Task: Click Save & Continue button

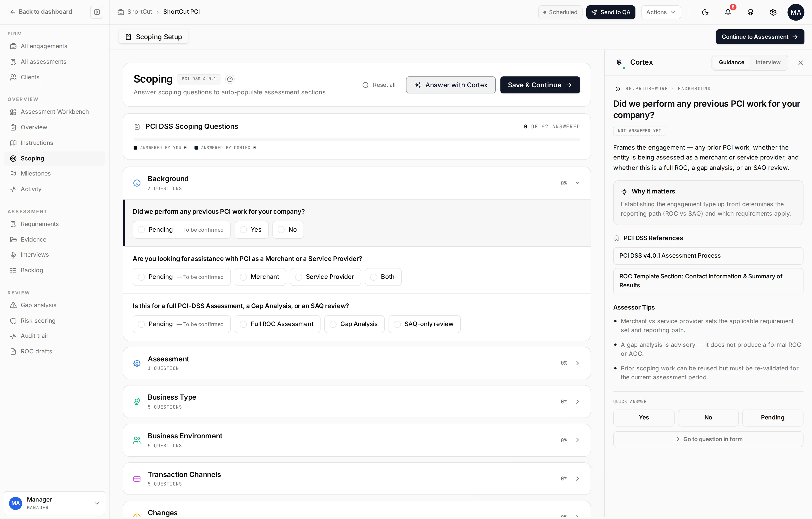Action: pyautogui.click(x=540, y=85)
